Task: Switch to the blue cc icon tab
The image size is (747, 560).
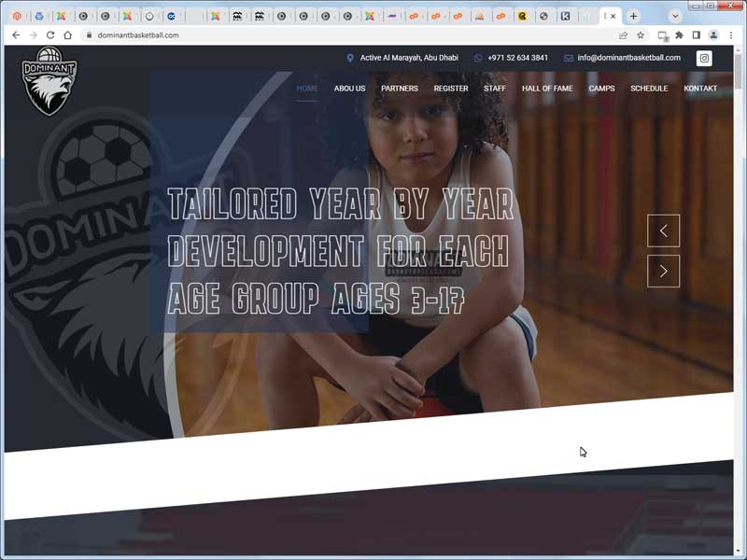Action: coord(172,16)
